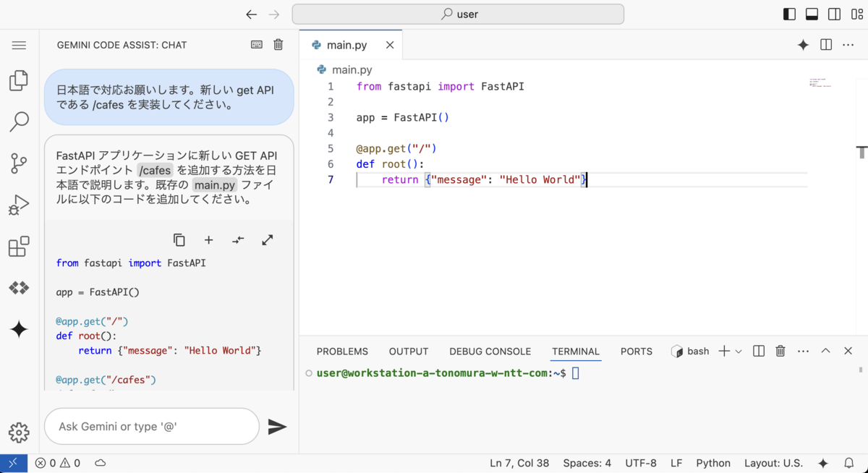
Task: Click the search box showing user
Action: coord(458,14)
